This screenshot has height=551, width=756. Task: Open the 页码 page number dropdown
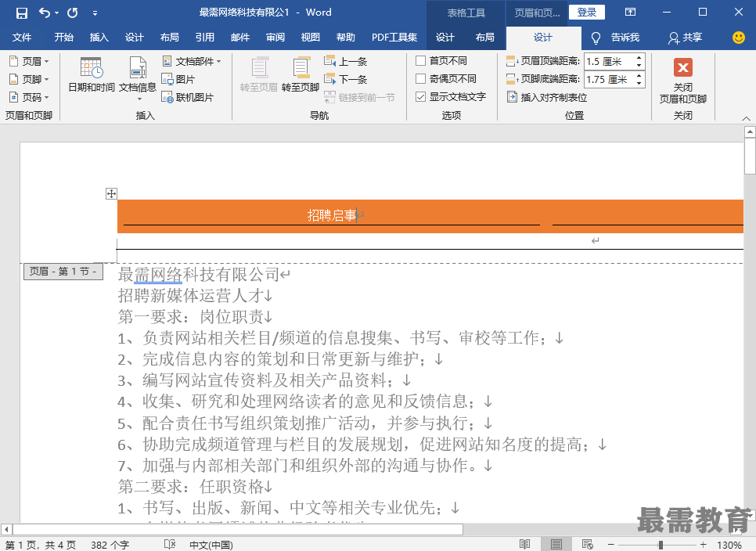pyautogui.click(x=30, y=97)
